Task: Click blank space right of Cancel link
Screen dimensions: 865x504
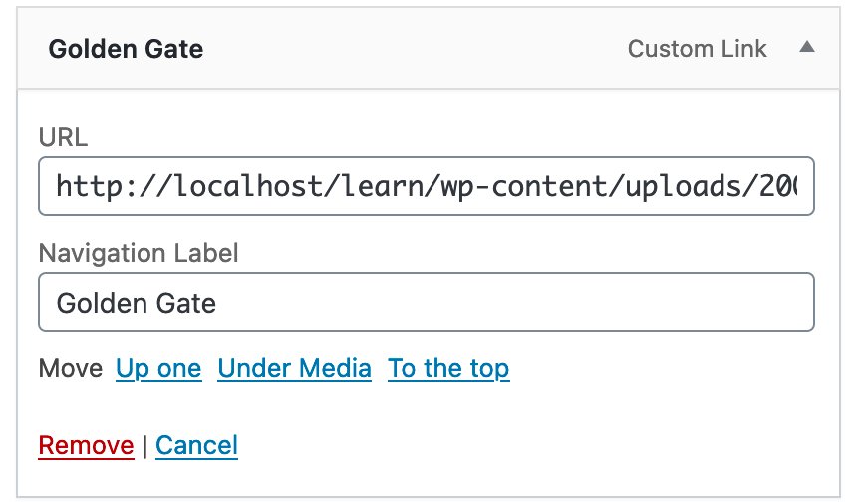Action: point(498,445)
